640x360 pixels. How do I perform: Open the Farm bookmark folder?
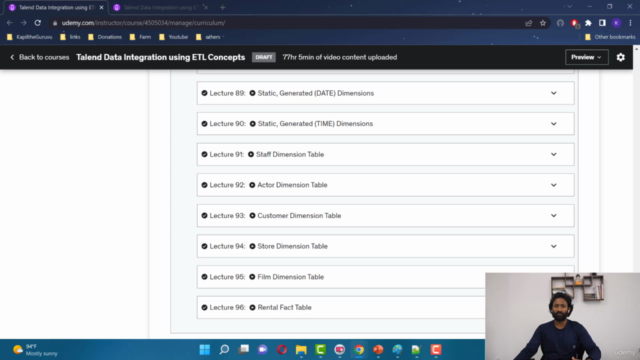pos(140,37)
